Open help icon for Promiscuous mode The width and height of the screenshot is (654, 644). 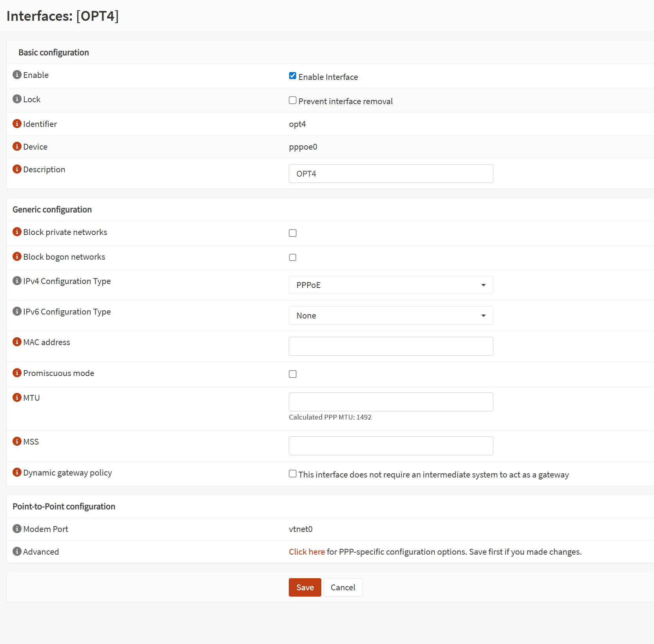[17, 373]
